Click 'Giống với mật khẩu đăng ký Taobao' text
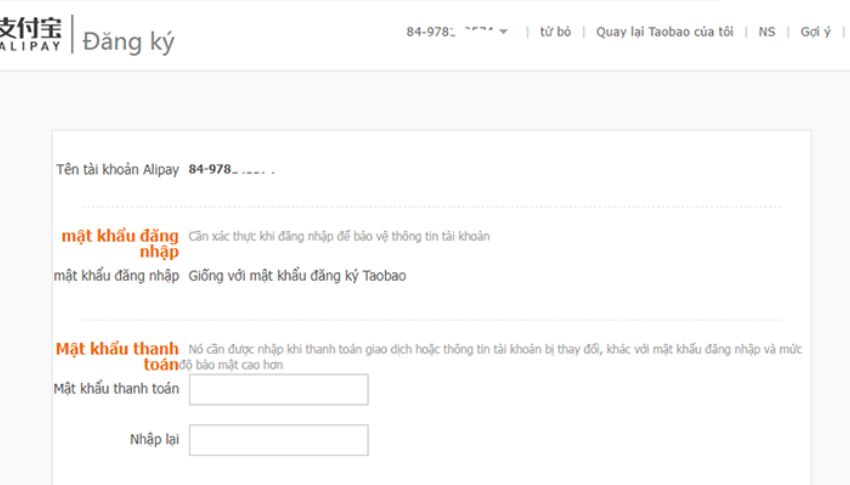 click(x=297, y=276)
